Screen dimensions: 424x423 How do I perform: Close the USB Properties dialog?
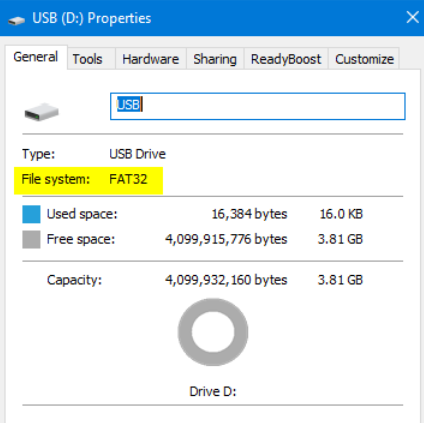coord(412,17)
